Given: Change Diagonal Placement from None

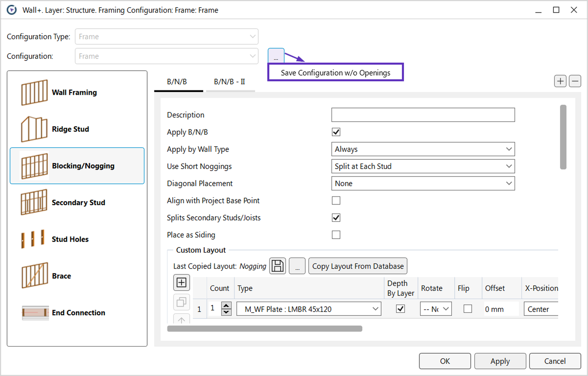Looking at the screenshot, I should pyautogui.click(x=508, y=183).
